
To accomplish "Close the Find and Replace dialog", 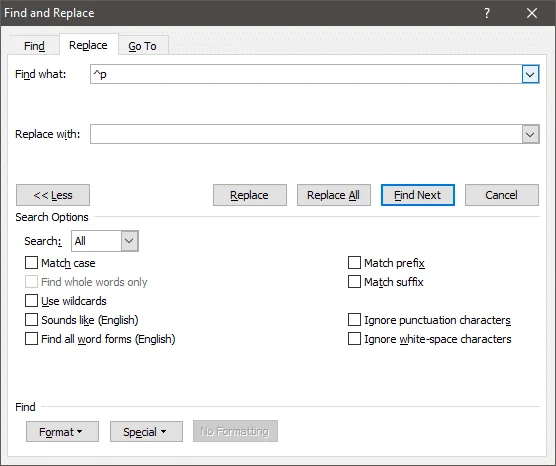I will (532, 13).
